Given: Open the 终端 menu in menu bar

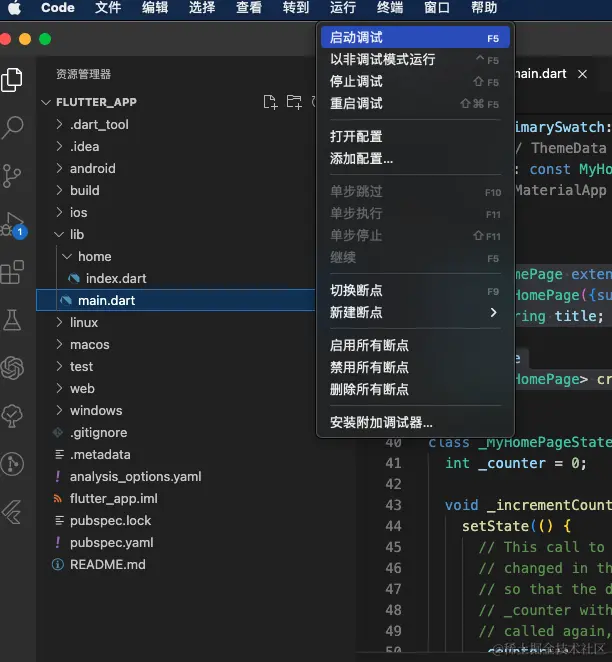Looking at the screenshot, I should click(x=390, y=8).
